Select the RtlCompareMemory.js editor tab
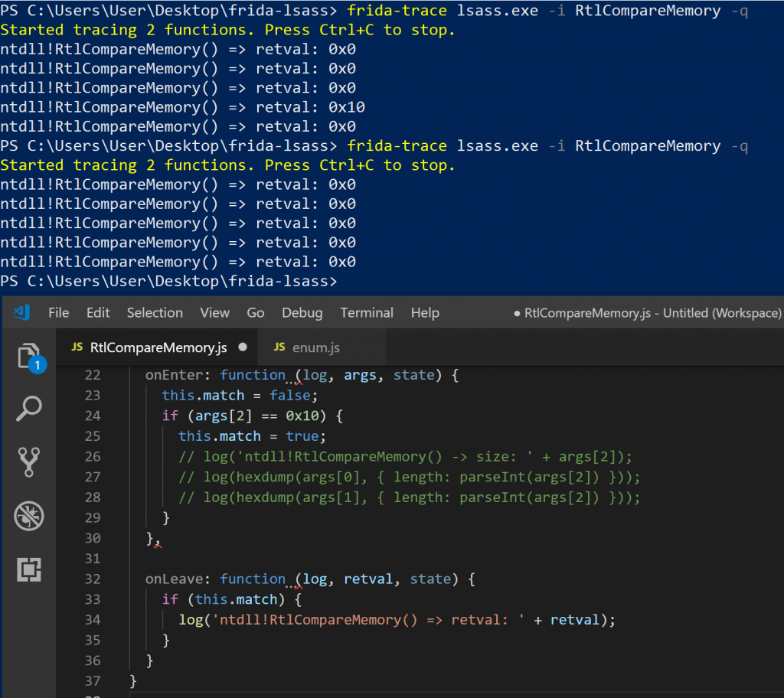This screenshot has height=698, width=784. point(158,347)
